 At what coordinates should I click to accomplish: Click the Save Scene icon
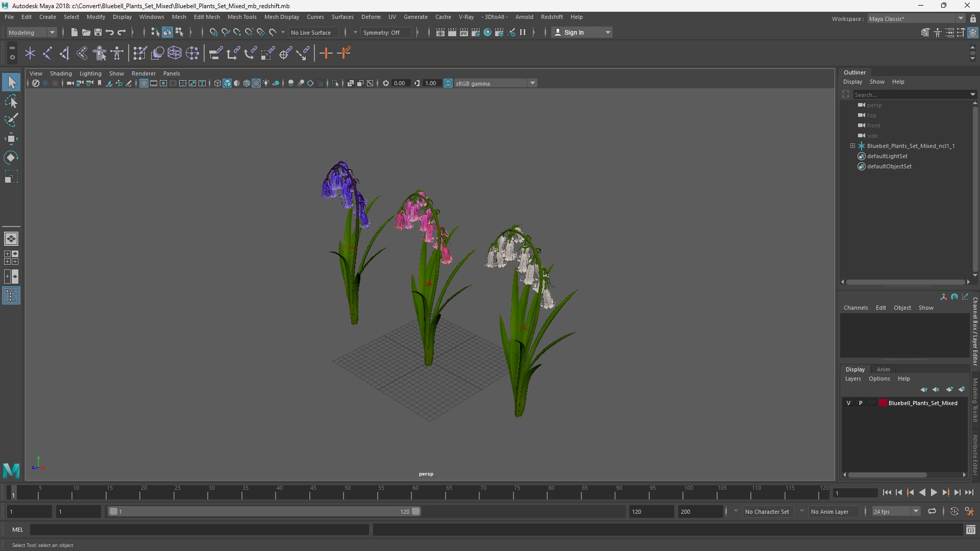tap(97, 32)
